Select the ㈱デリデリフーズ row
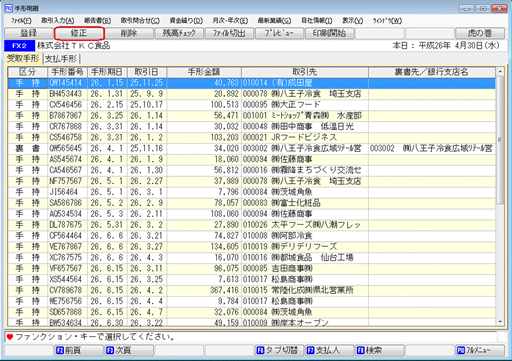Image resolution: width=512 pixels, height=361 pixels. [x=252, y=247]
